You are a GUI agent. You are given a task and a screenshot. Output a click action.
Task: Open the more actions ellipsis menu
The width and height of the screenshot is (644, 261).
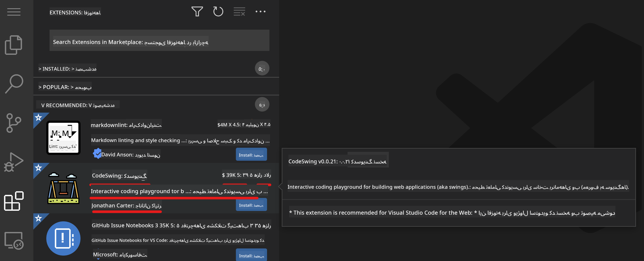tap(261, 11)
